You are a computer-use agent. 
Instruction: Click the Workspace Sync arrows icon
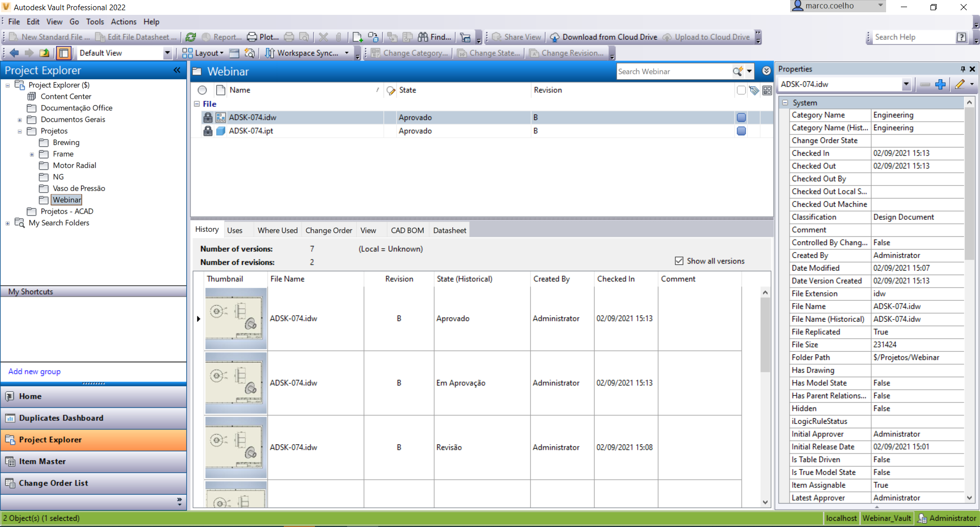270,53
